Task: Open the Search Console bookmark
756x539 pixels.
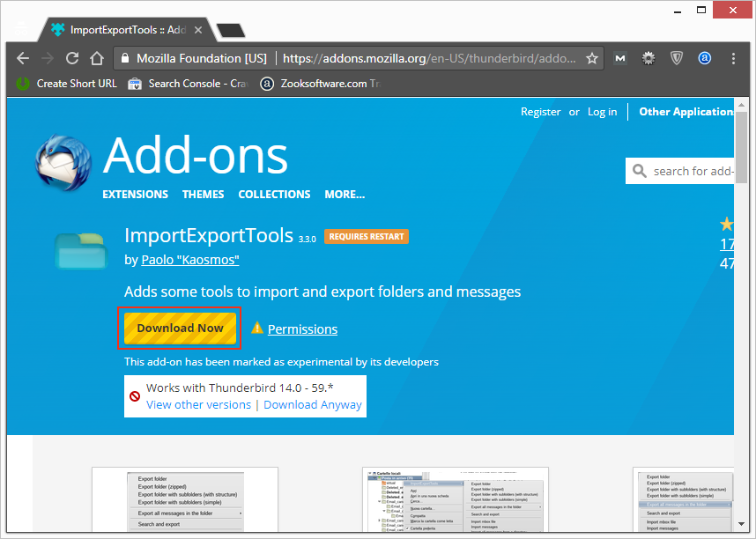Action: [188, 84]
